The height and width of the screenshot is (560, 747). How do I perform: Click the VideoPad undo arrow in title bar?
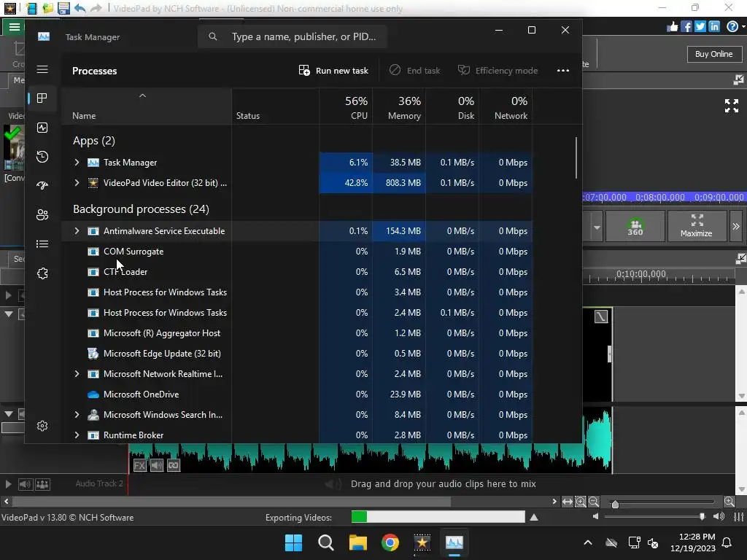tap(80, 8)
